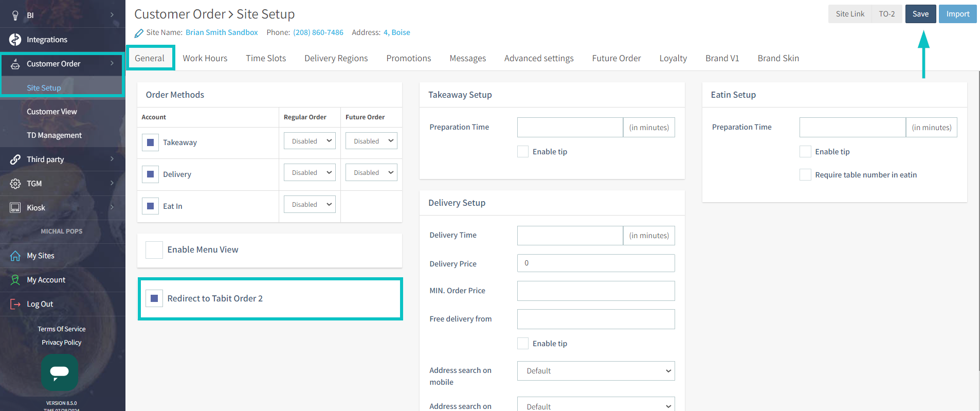
Task: Toggle Redirect to Tabit Order 2 checkbox
Action: pos(154,298)
